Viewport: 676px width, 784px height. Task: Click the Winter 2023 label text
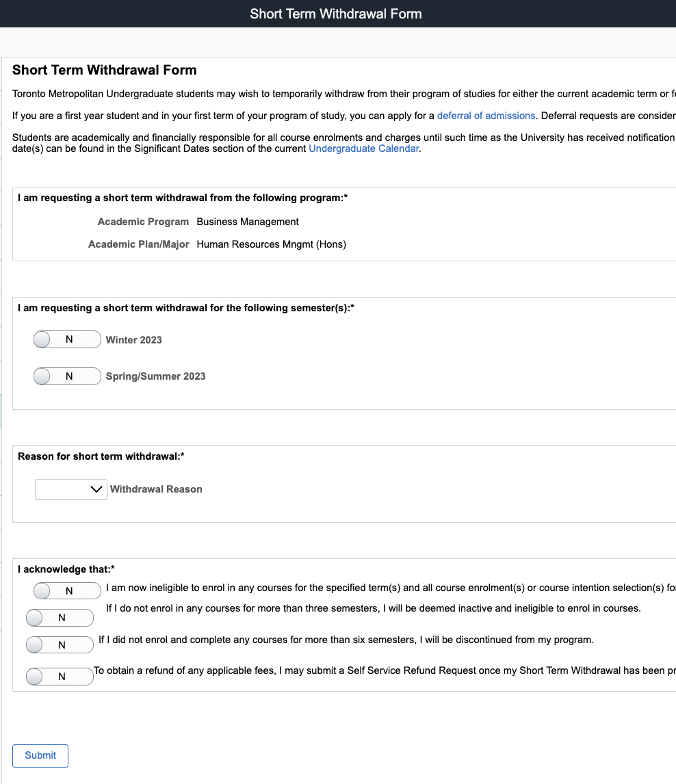pyautogui.click(x=133, y=340)
